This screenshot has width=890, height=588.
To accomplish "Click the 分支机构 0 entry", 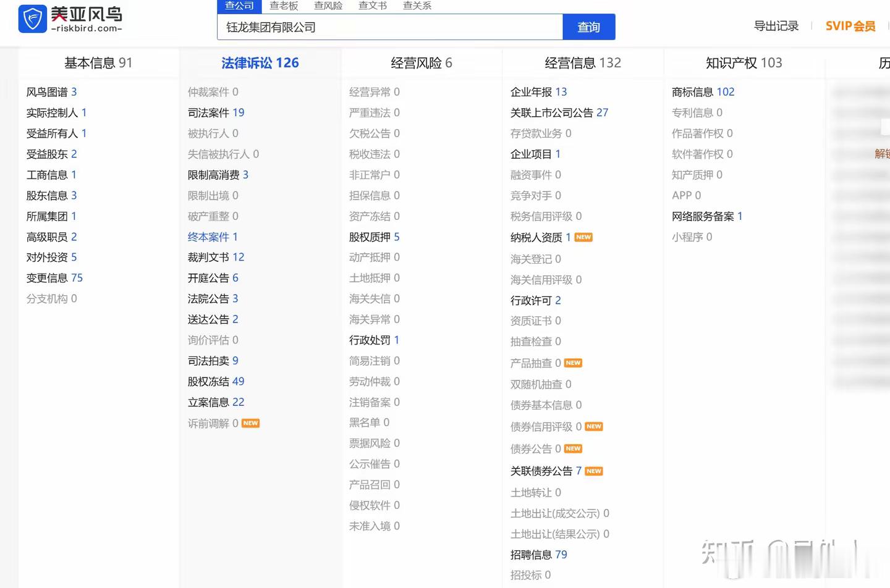I will tap(52, 299).
